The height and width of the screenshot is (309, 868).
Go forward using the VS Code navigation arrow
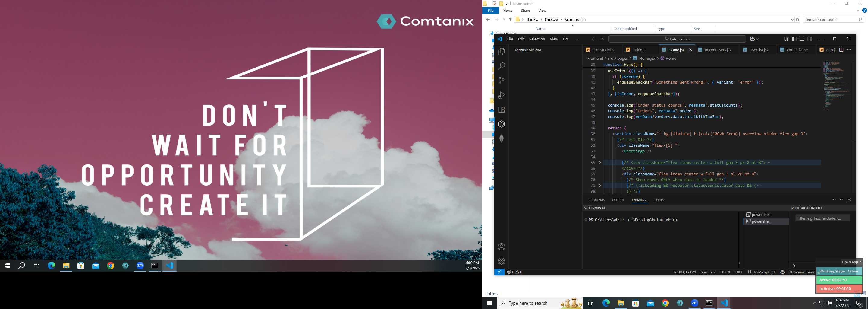602,39
